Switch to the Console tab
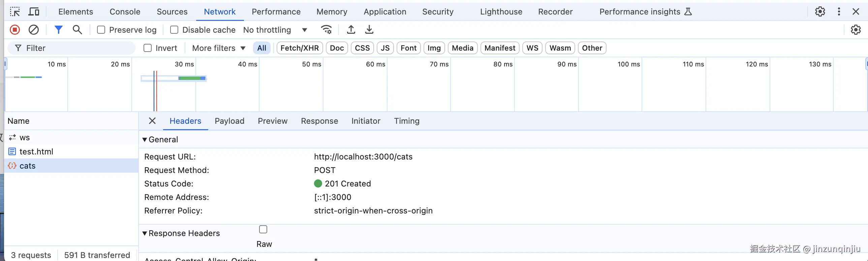The image size is (868, 261). tap(125, 12)
